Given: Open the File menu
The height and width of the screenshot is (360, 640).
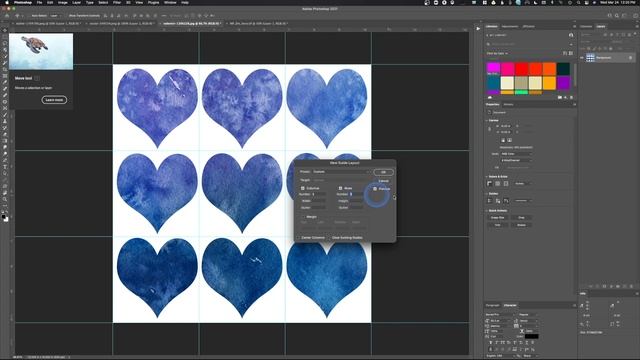Looking at the screenshot, I should 39,2.
